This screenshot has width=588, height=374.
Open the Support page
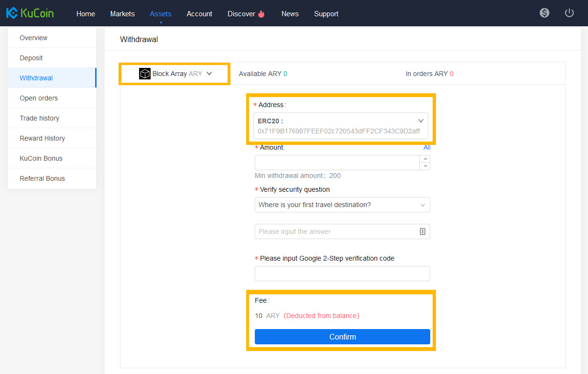click(x=327, y=14)
